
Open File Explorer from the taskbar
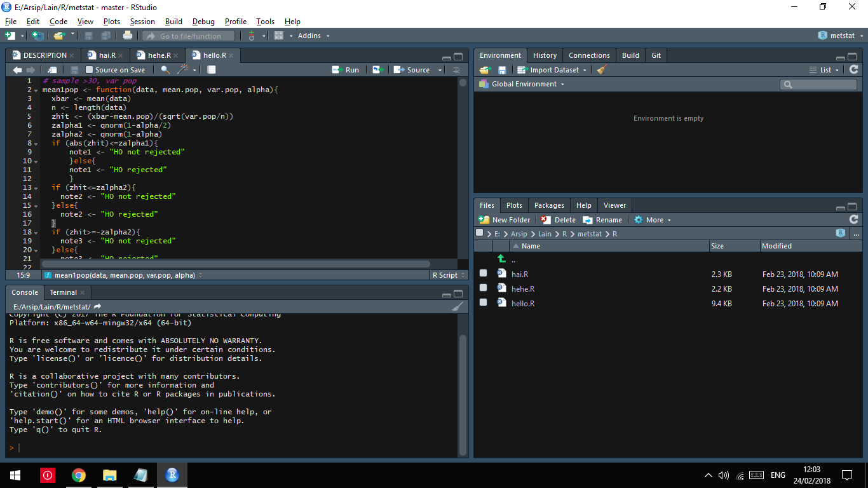pos(109,475)
